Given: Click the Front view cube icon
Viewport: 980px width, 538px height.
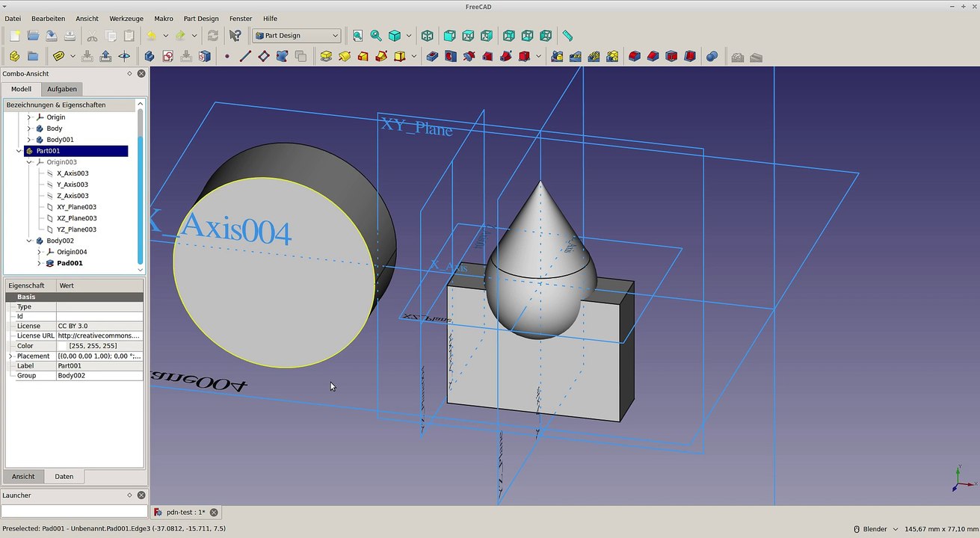Looking at the screenshot, I should (450, 35).
